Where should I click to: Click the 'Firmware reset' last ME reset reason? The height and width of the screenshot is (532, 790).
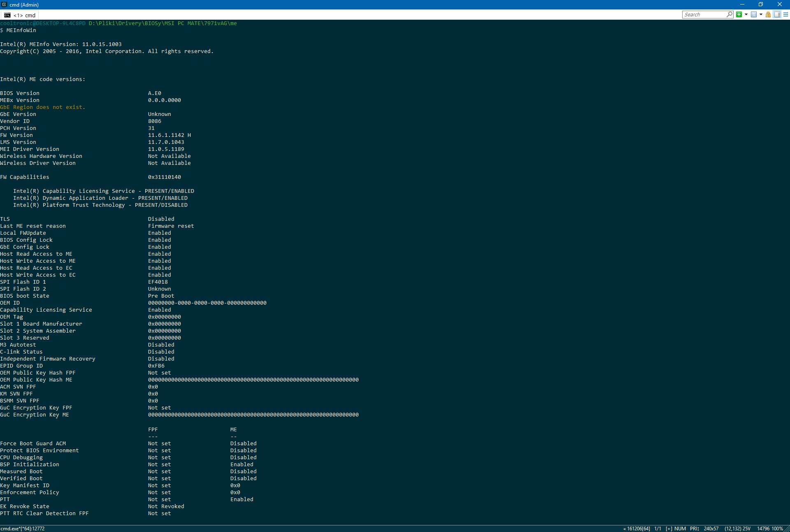[171, 226]
